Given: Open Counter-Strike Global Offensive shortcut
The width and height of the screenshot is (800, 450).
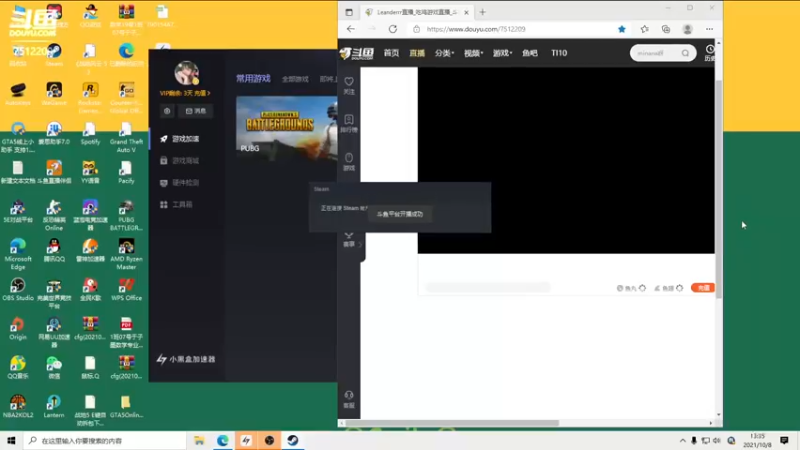Looking at the screenshot, I should (x=127, y=97).
